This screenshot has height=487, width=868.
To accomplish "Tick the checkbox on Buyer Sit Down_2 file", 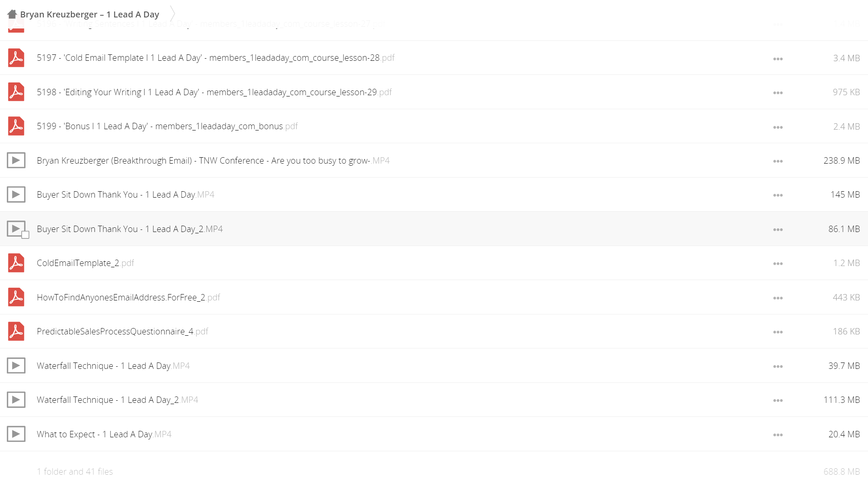I will coord(26,235).
